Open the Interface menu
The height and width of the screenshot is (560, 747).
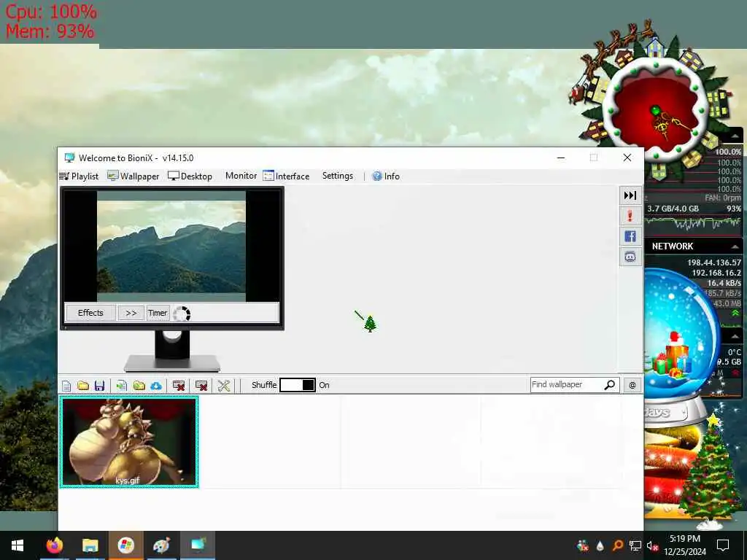pos(286,176)
